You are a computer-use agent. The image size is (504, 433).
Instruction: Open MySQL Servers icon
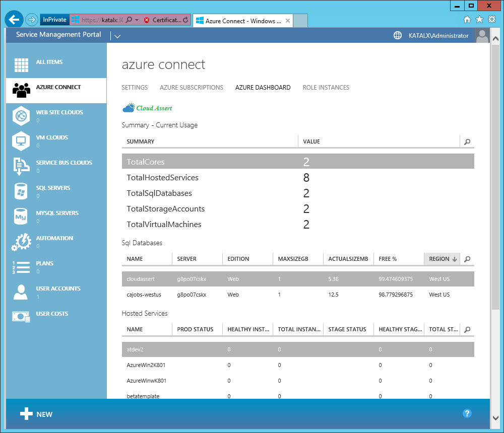(x=21, y=216)
